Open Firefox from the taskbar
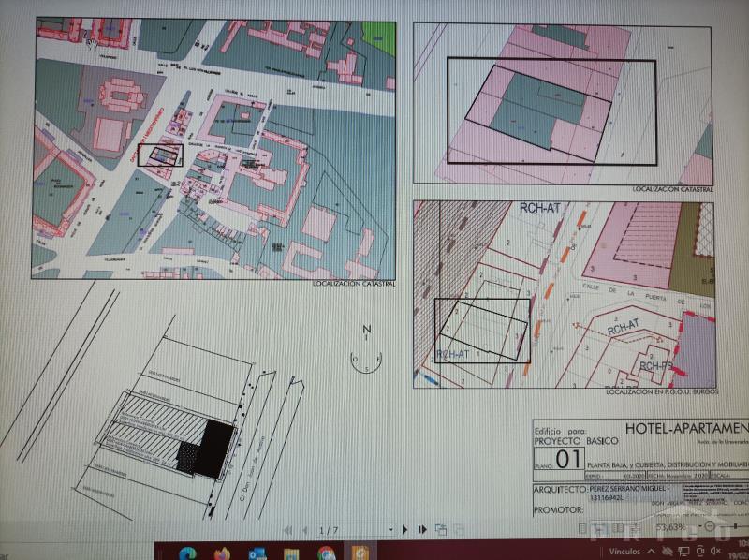This screenshot has height=560, width=749. click(222, 552)
